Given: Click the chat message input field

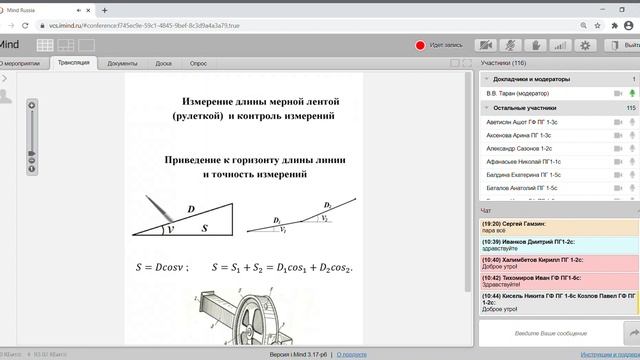Looking at the screenshot, I should click(551, 333).
